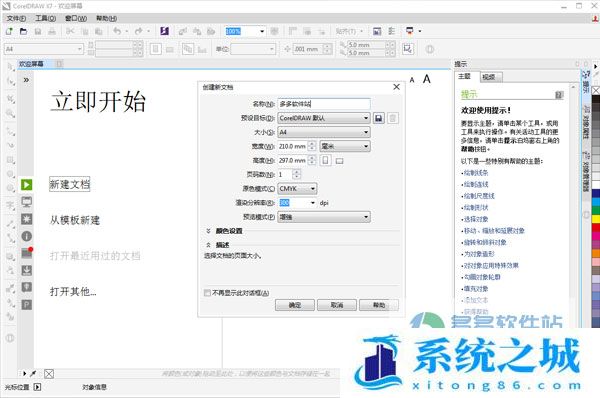Screen dimensions: 600x398
Task: Open the 帮助 menu
Action: coord(106,18)
